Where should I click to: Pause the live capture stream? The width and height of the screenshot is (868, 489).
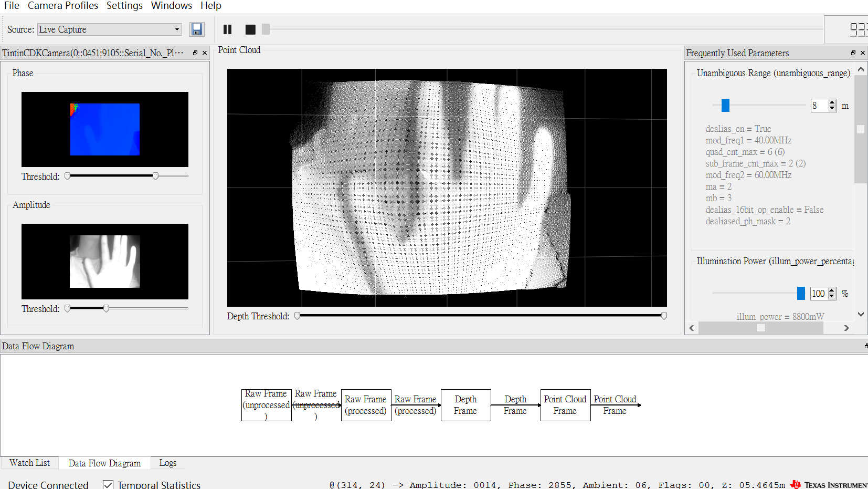[227, 29]
